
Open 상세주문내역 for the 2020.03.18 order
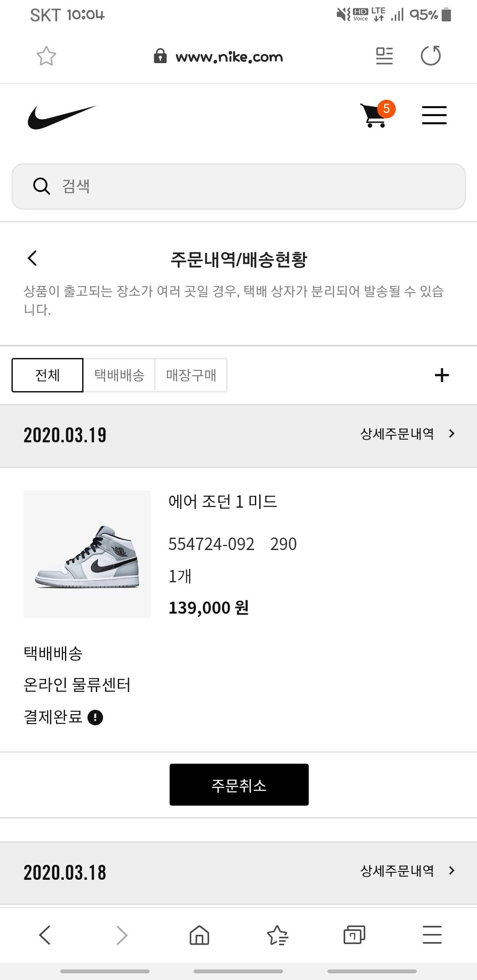coord(407,871)
